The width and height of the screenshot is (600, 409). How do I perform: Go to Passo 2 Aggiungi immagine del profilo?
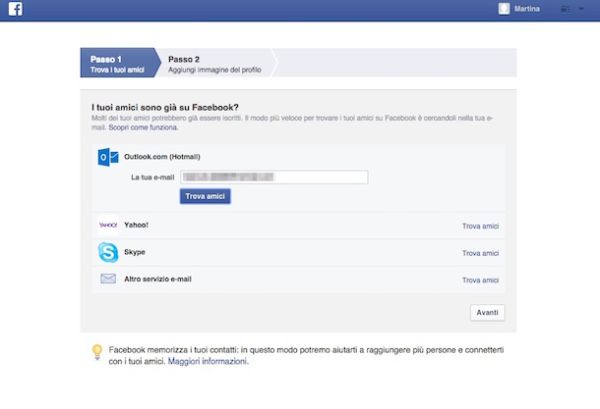pos(212,63)
